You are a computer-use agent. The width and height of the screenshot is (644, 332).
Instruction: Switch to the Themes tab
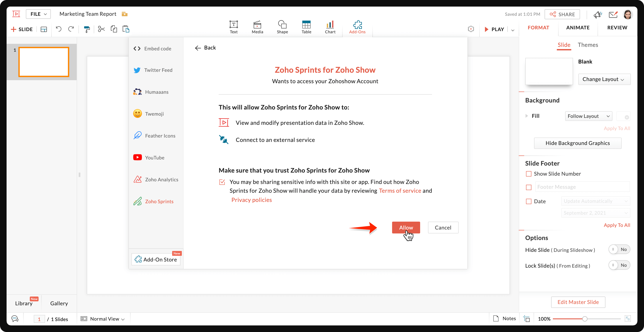[587, 45]
